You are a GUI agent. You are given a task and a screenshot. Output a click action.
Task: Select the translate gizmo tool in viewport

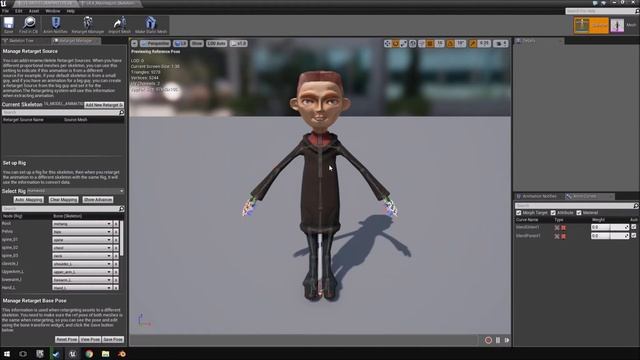pyautogui.click(x=387, y=43)
